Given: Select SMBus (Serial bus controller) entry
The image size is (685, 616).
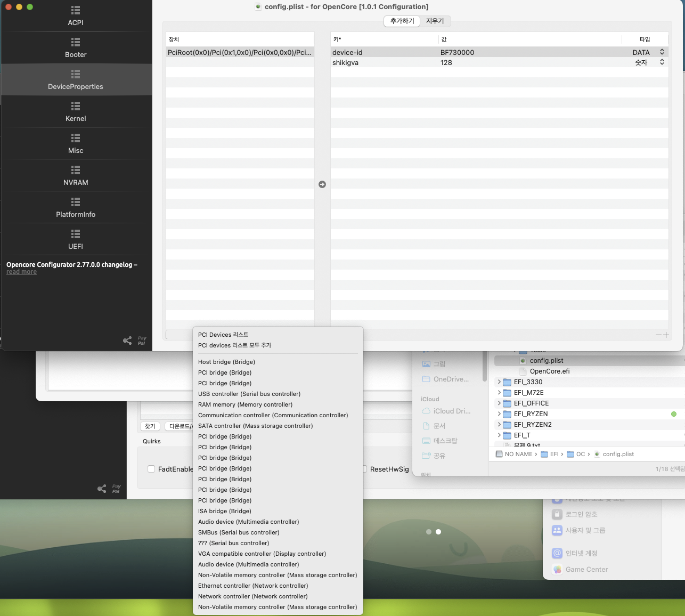Looking at the screenshot, I should [x=278, y=532].
